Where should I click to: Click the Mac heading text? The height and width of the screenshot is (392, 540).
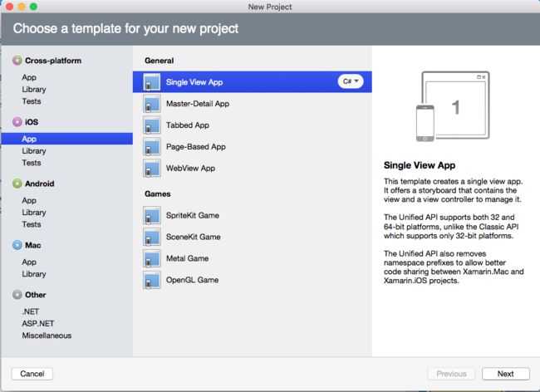click(32, 245)
